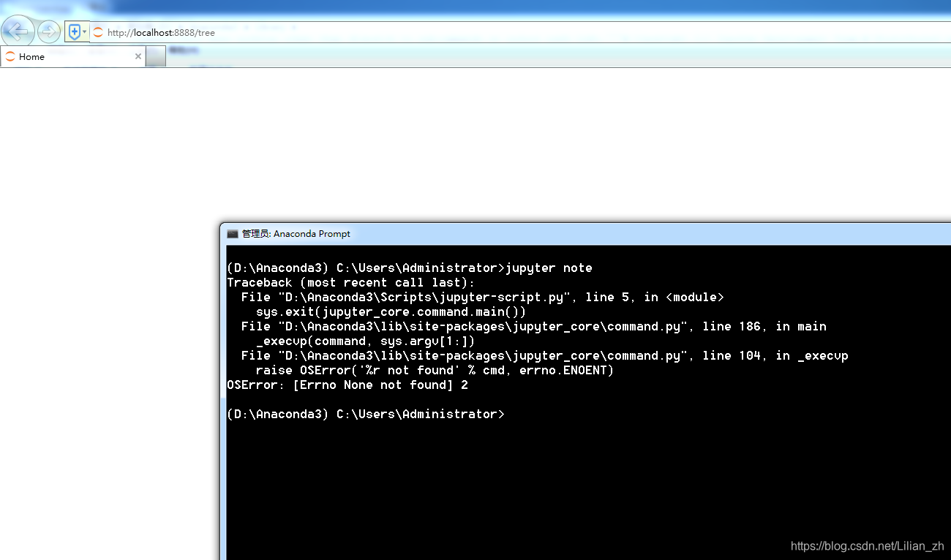Go forward using the browser forward arrow

pos(49,31)
